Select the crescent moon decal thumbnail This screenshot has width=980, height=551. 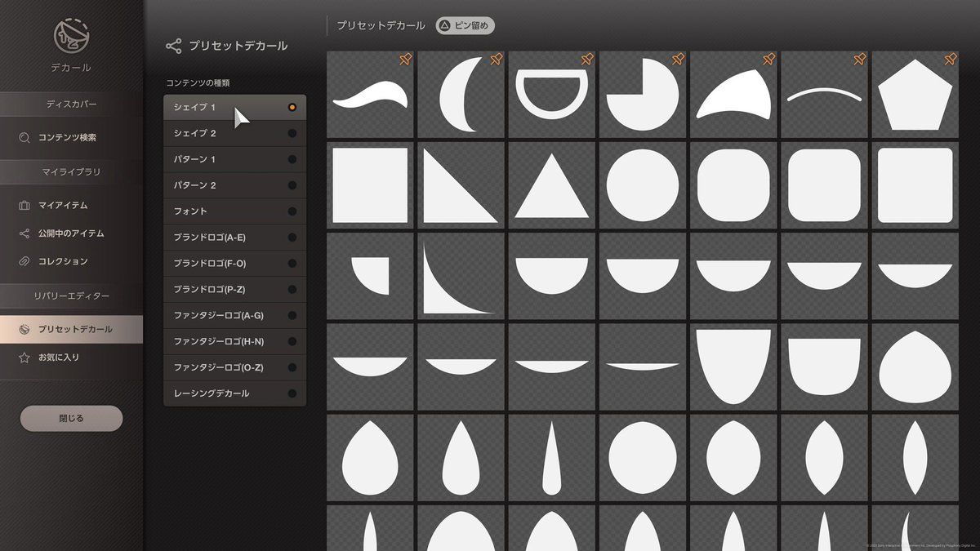click(461, 95)
